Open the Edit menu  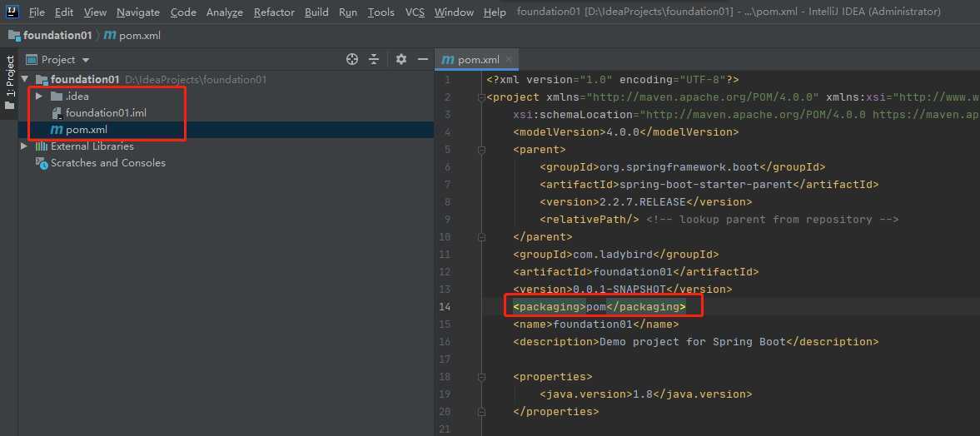[x=64, y=12]
